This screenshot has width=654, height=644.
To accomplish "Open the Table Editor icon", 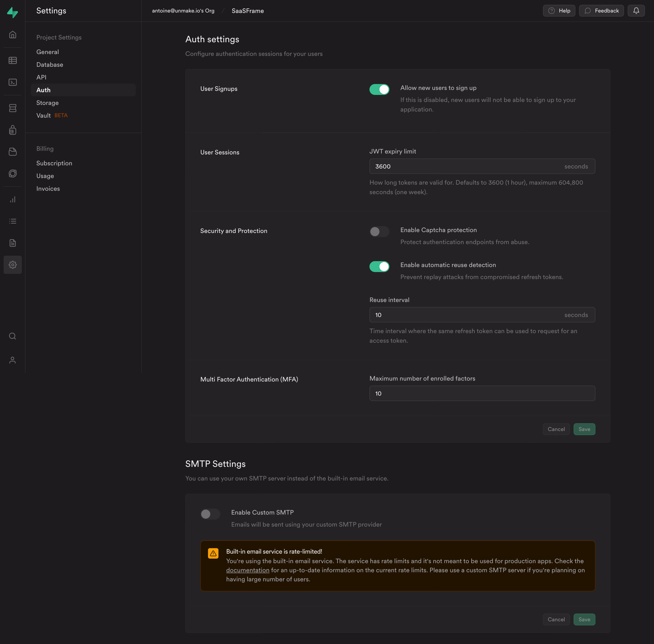I will 12,61.
